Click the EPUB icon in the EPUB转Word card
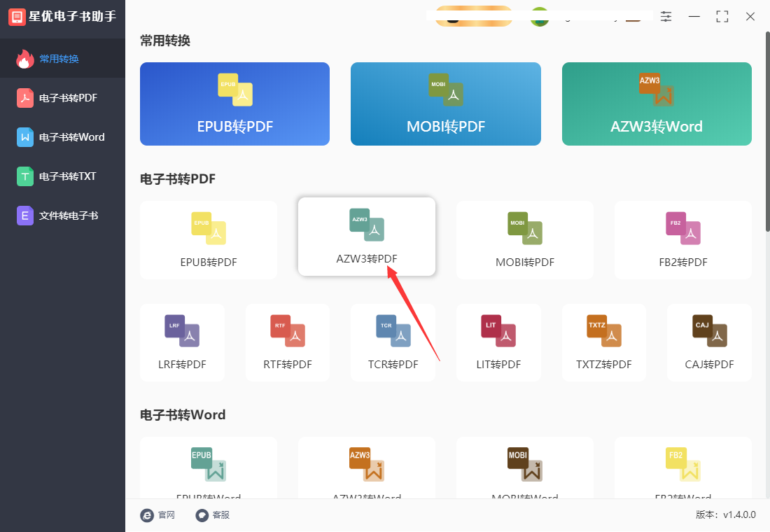Image resolution: width=770 pixels, height=532 pixels. [x=209, y=464]
